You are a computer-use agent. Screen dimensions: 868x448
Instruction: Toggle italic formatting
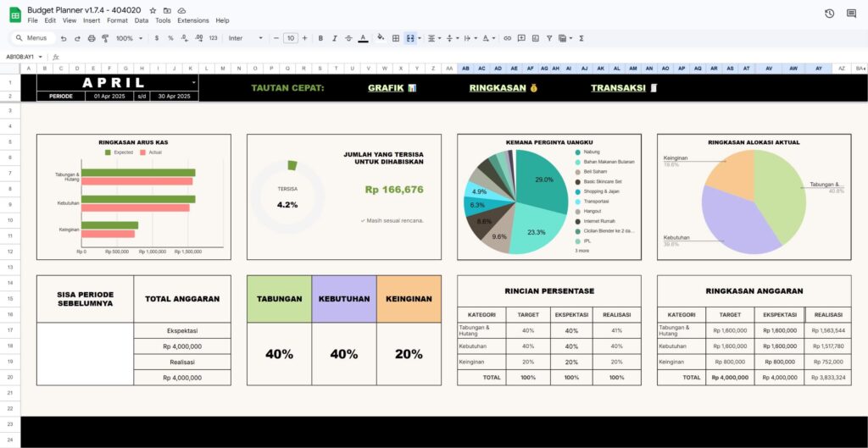tap(335, 38)
